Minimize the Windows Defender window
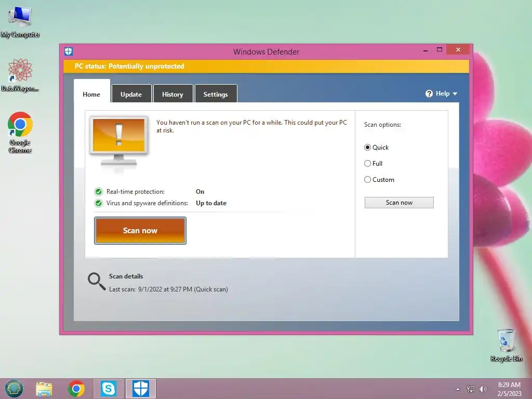This screenshot has height=399, width=532. [x=425, y=50]
